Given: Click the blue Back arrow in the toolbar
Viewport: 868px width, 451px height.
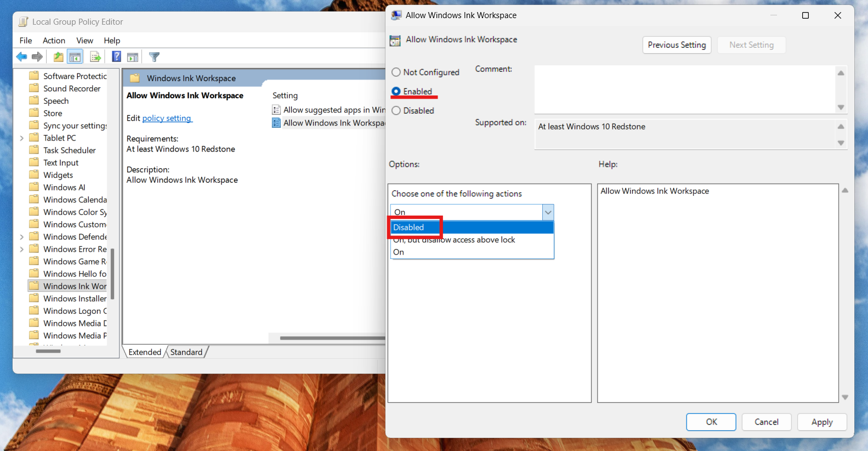Looking at the screenshot, I should point(21,57).
